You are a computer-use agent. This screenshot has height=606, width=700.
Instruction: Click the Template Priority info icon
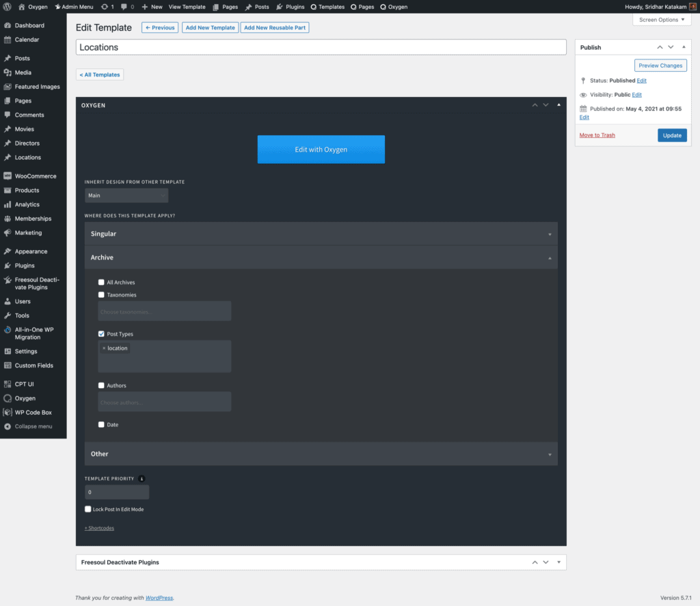coord(142,479)
